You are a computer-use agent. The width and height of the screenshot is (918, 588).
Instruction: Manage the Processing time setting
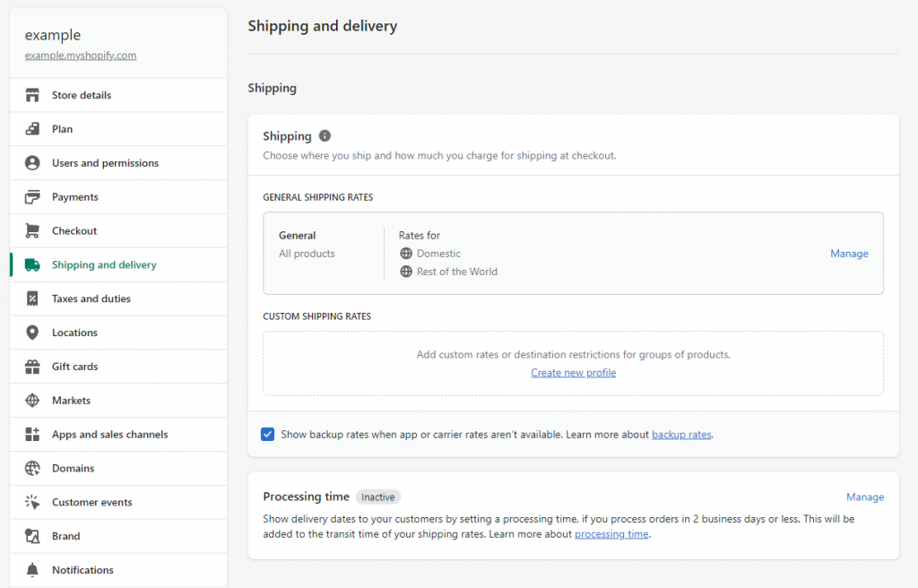click(x=865, y=497)
